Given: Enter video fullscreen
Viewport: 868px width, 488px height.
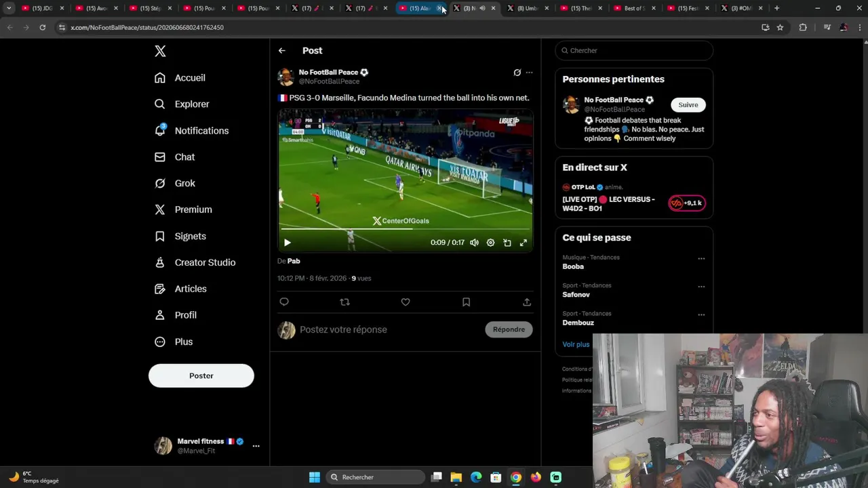Looking at the screenshot, I should (523, 243).
